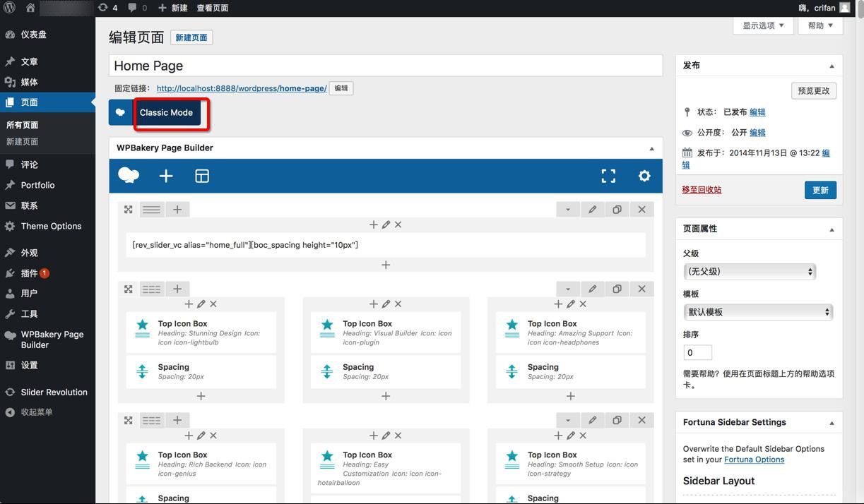Viewport: 864px width, 504px height.
Task: Click the WPBakery cloud logo in toolbar
Action: tap(129, 176)
